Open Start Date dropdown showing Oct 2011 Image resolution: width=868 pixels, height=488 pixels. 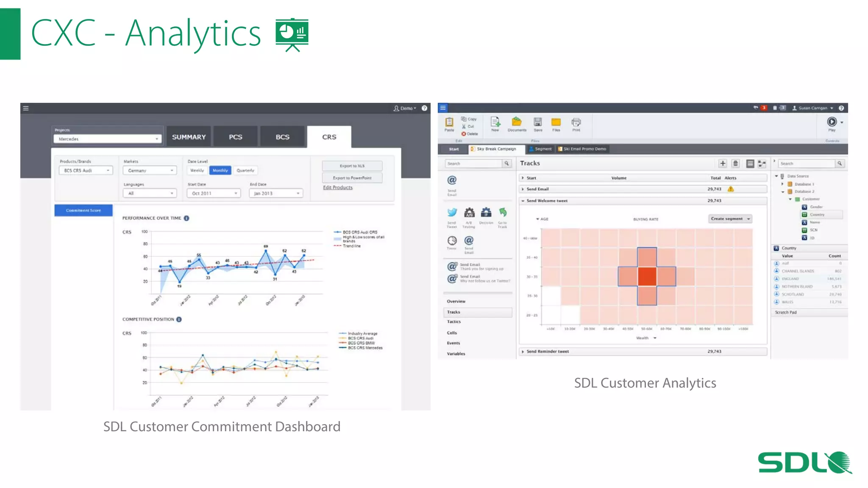pyautogui.click(x=214, y=193)
